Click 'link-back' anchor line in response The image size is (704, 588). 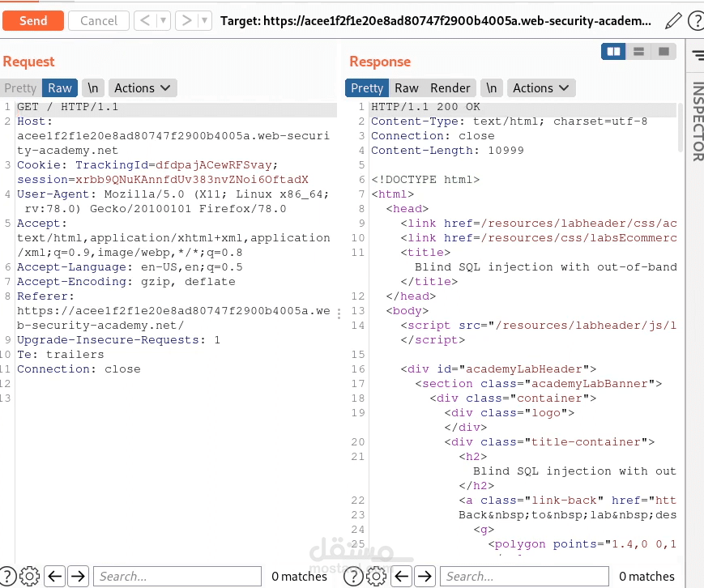(568, 501)
